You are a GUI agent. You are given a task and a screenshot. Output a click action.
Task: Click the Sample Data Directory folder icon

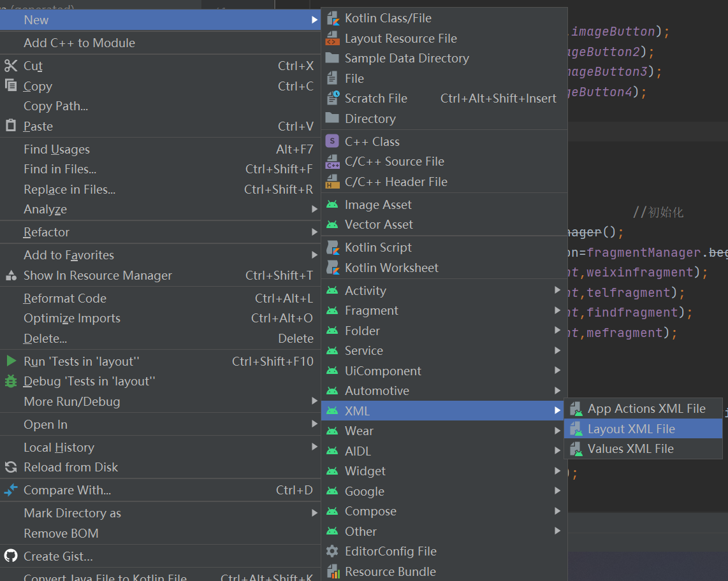(x=332, y=59)
